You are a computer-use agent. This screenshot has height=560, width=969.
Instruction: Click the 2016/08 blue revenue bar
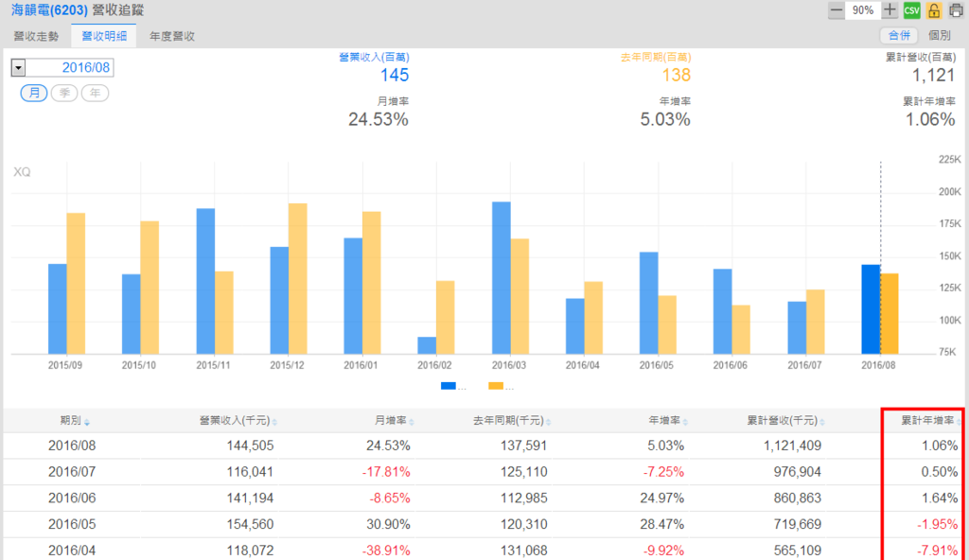click(x=871, y=309)
